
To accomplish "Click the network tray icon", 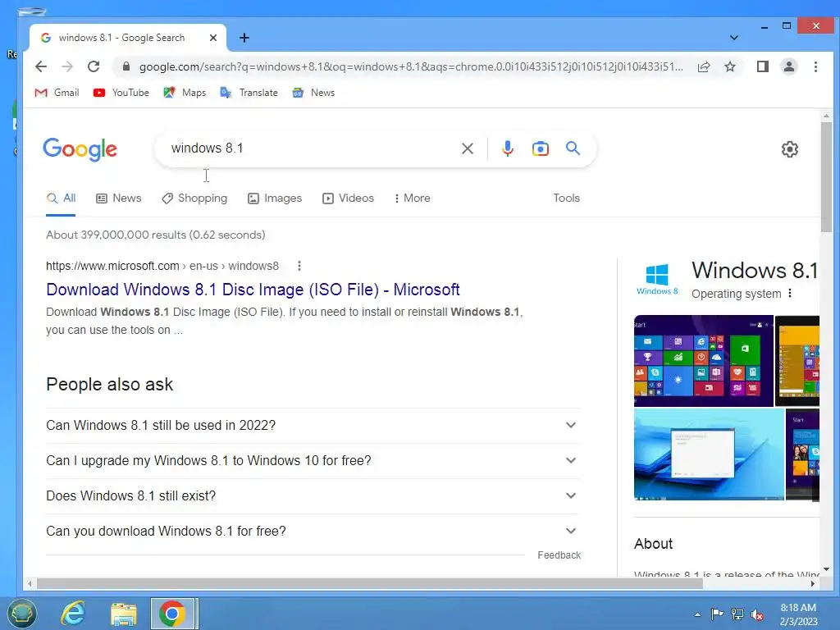I will [737, 614].
